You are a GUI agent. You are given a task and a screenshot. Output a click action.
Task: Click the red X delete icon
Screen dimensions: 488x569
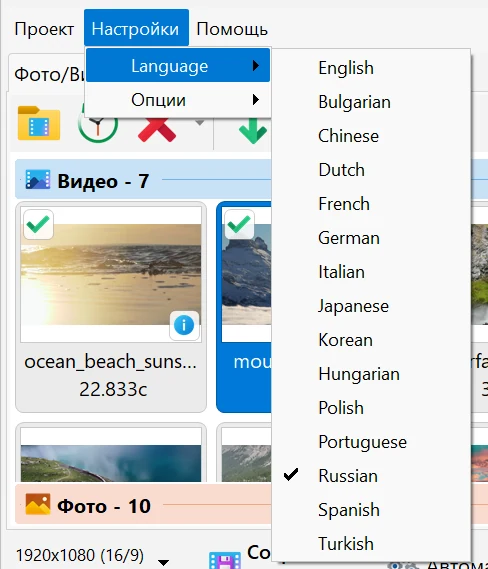click(x=157, y=130)
